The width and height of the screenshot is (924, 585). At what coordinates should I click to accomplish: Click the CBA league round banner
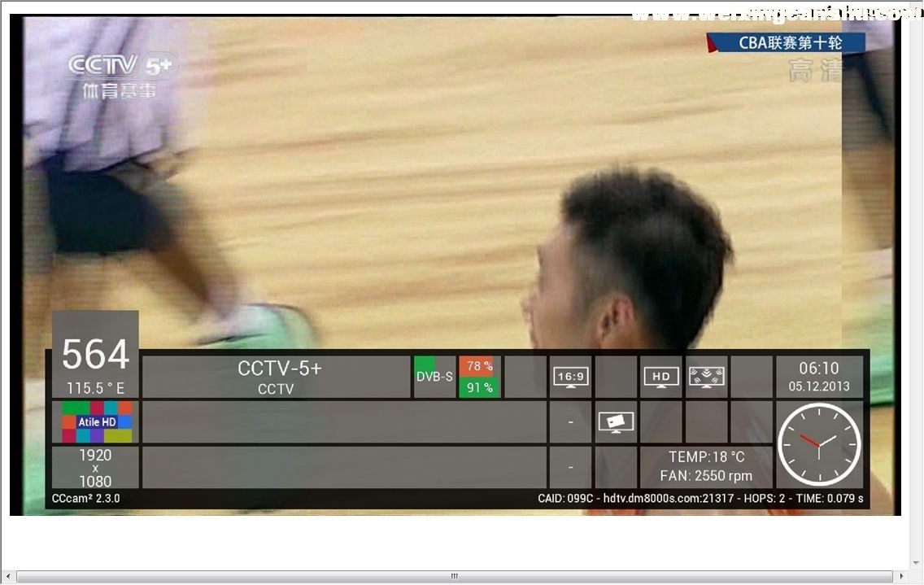point(786,42)
